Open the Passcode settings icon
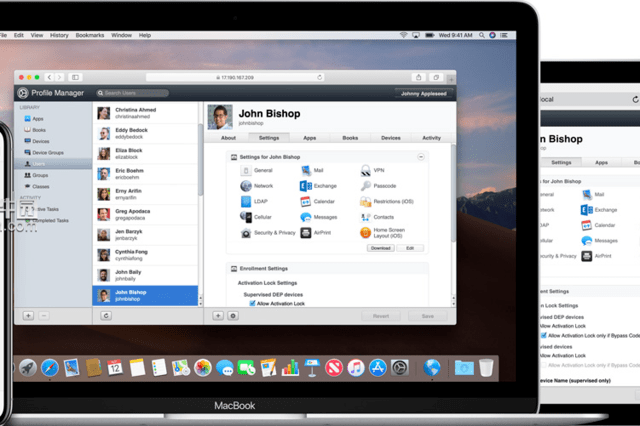The height and width of the screenshot is (426, 640). [366, 186]
